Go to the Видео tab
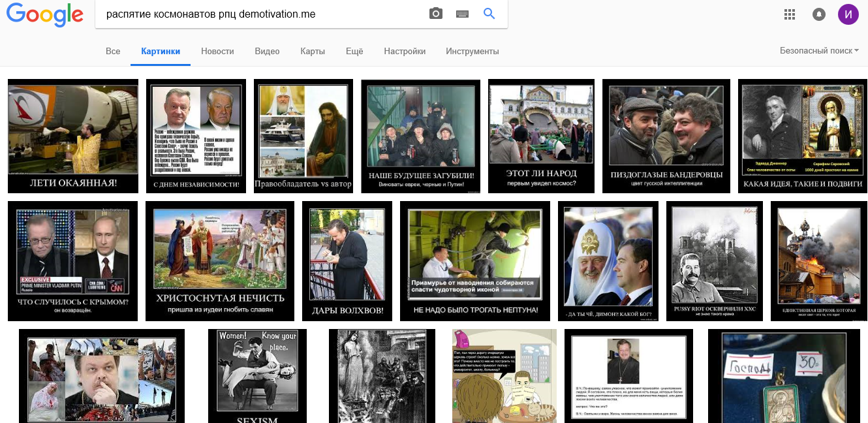The height and width of the screenshot is (423, 868). (267, 52)
